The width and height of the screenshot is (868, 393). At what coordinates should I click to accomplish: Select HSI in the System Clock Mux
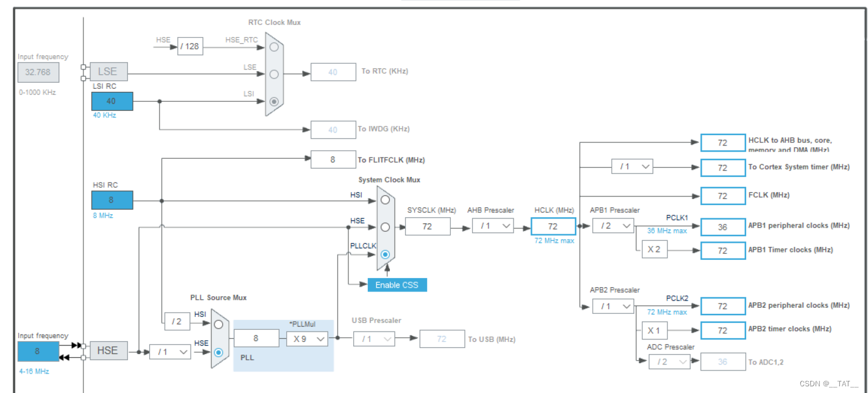pos(384,199)
